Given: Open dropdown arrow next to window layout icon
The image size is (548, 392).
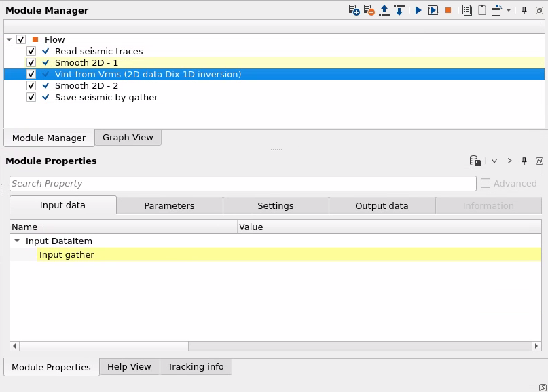Looking at the screenshot, I should [509, 10].
